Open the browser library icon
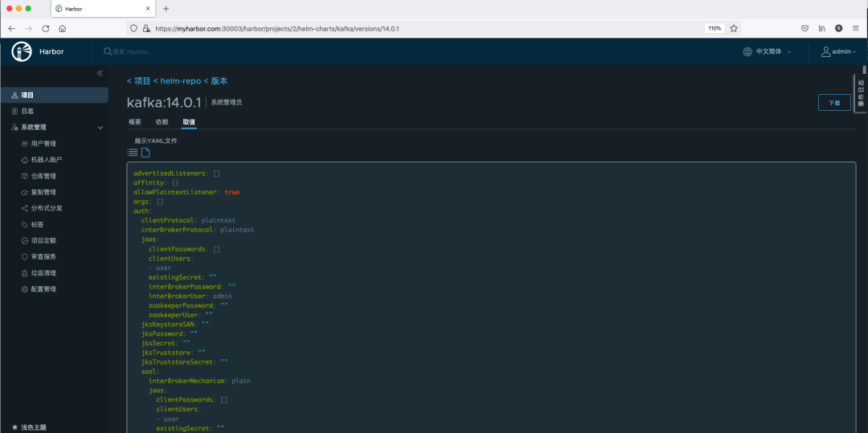 pos(823,28)
